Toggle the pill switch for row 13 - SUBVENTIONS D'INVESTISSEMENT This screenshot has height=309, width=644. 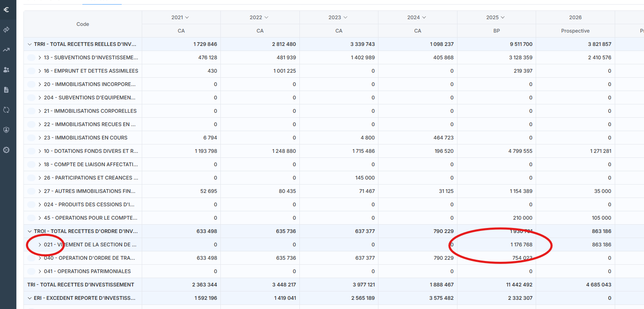(31, 58)
